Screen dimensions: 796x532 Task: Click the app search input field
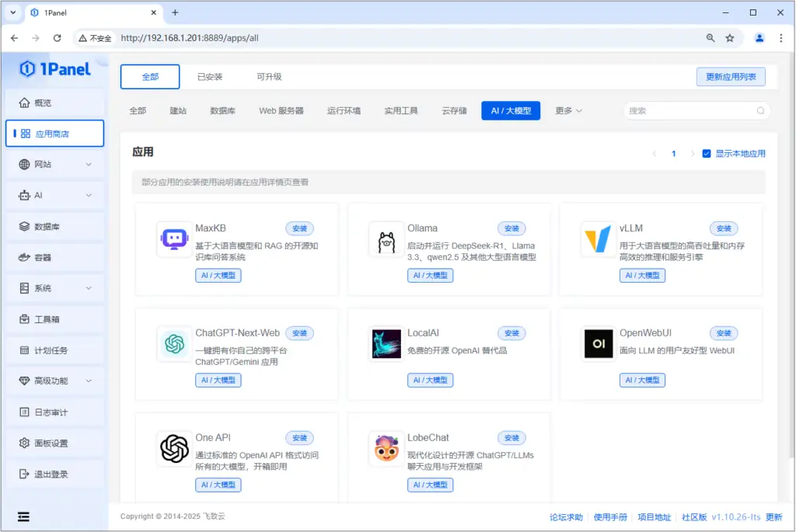click(692, 110)
